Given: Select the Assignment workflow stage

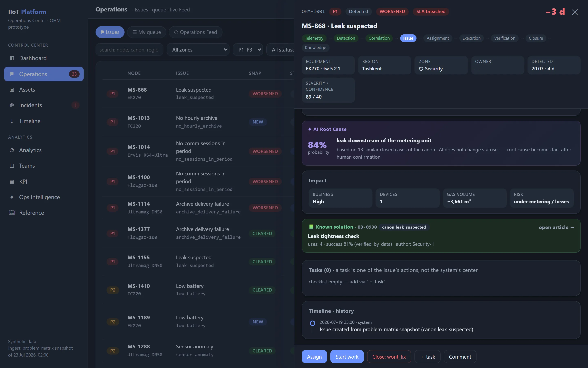Looking at the screenshot, I should pyautogui.click(x=438, y=38).
